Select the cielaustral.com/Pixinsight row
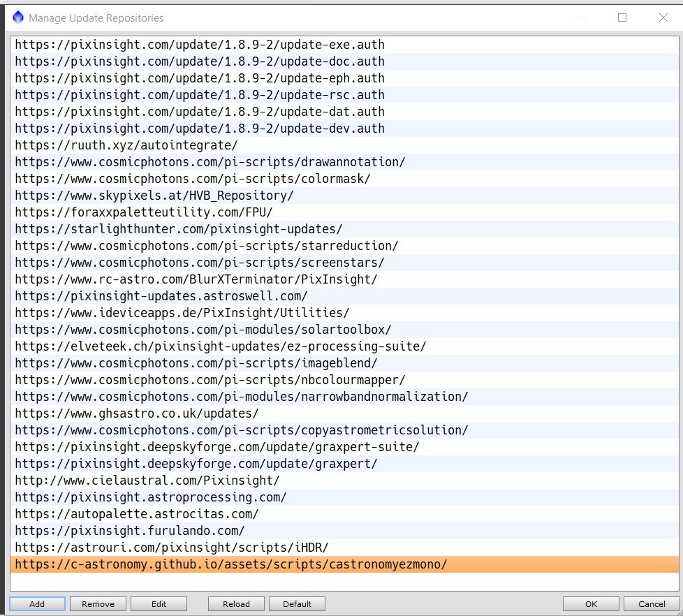The width and height of the screenshot is (683, 616). [344, 481]
